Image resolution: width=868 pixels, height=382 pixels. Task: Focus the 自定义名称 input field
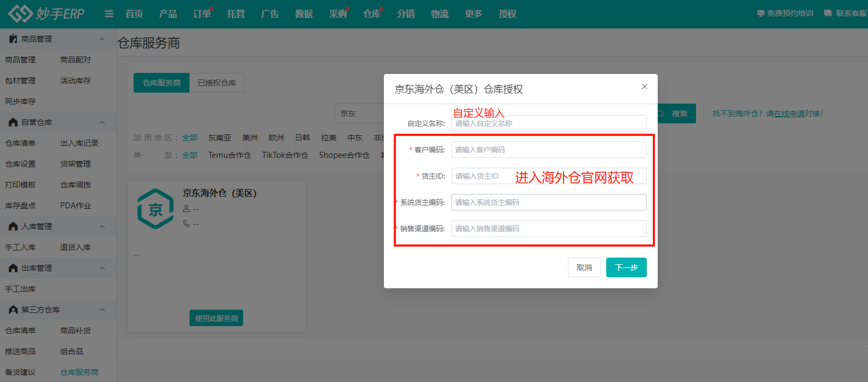[549, 123]
